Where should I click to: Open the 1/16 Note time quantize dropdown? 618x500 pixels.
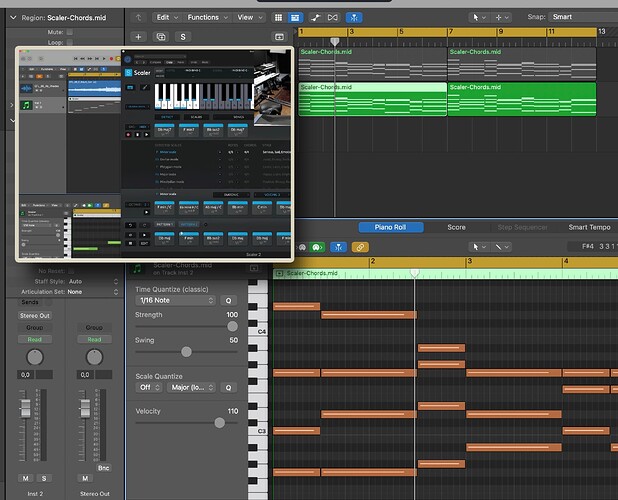(x=175, y=300)
